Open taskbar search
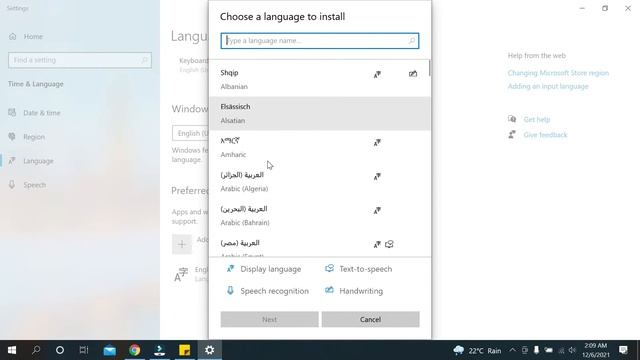Image resolution: width=640 pixels, height=360 pixels. pos(36,350)
